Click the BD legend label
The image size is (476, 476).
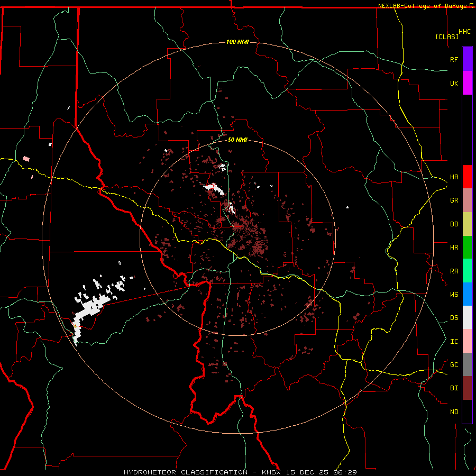click(x=454, y=224)
